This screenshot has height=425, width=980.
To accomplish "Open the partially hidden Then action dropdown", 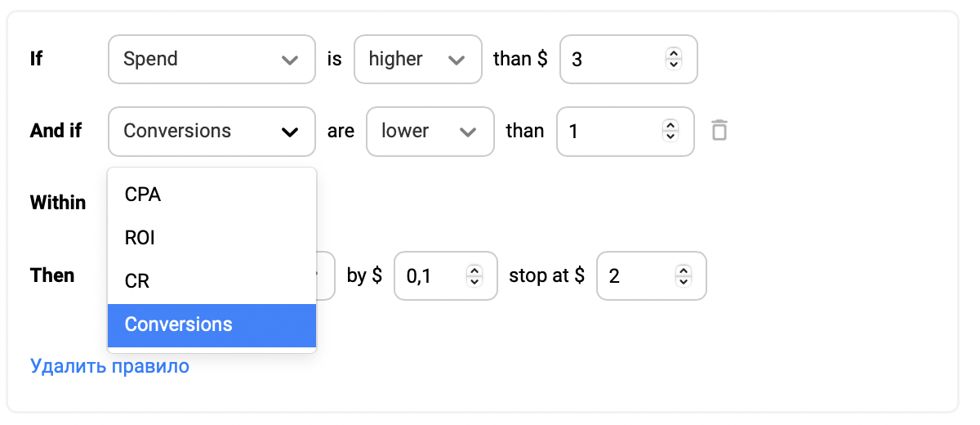I will tap(325, 275).
